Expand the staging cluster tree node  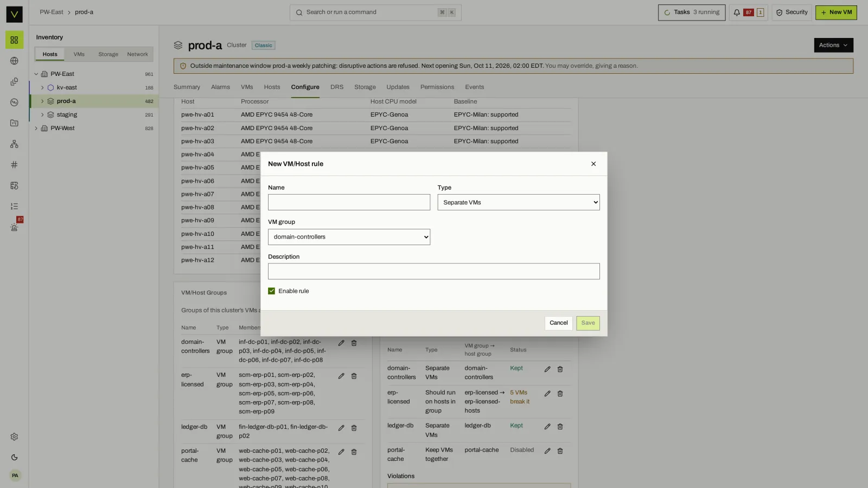[42, 115]
